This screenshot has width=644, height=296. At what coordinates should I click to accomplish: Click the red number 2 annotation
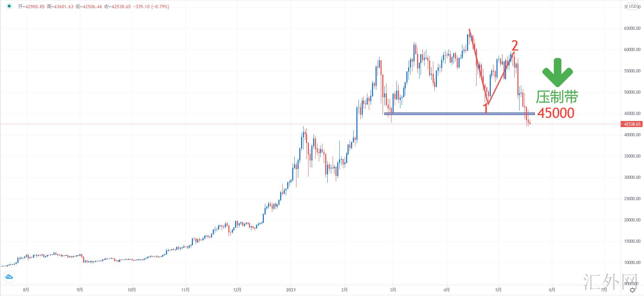(515, 46)
